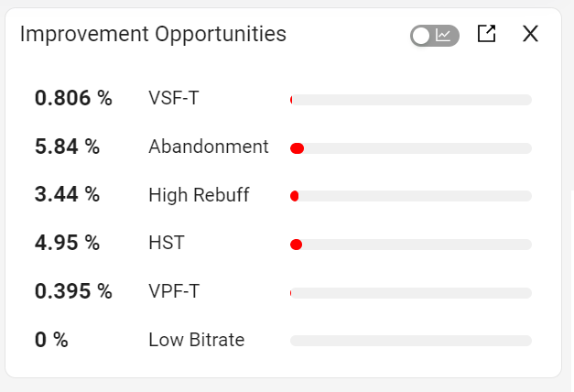Screen dimensions: 574x392
Task: Select the HST metric label
Action: coord(167,244)
